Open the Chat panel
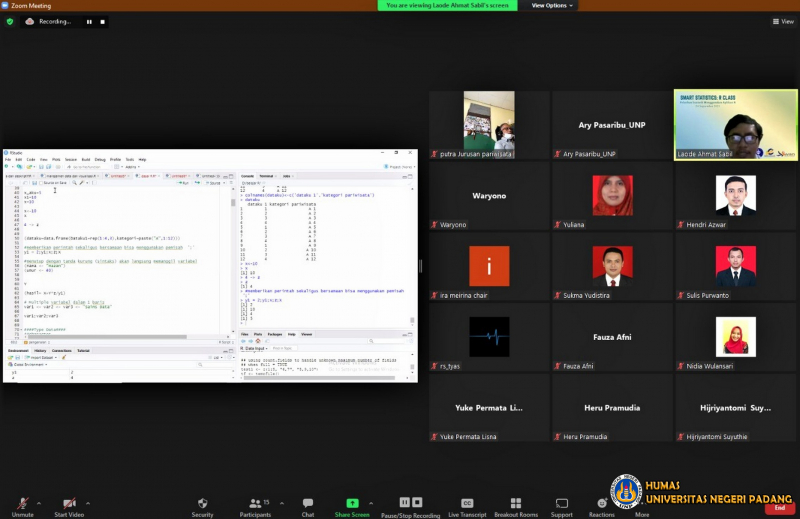The image size is (800, 519). [308, 507]
